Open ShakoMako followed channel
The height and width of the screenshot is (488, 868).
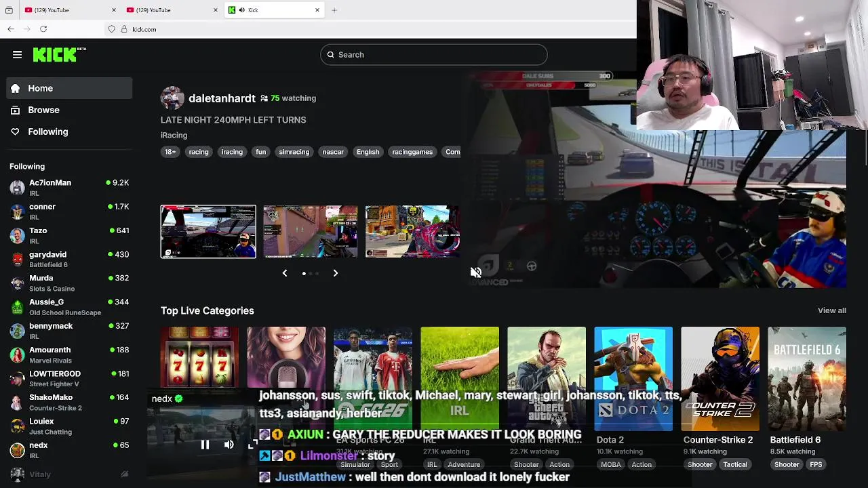69,402
